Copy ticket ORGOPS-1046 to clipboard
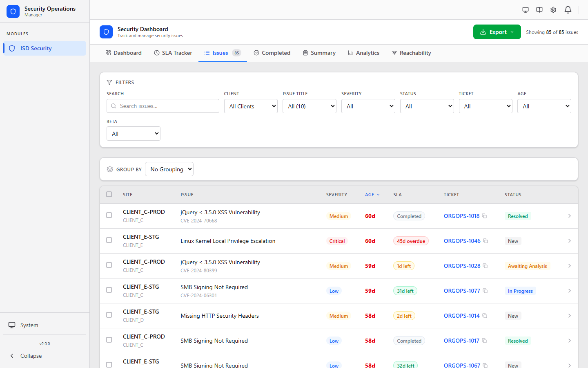 click(x=486, y=241)
